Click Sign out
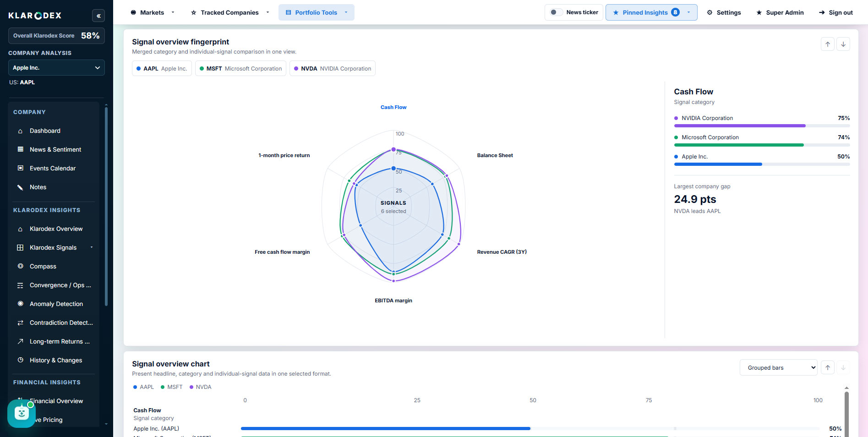868x437 pixels. coord(836,12)
